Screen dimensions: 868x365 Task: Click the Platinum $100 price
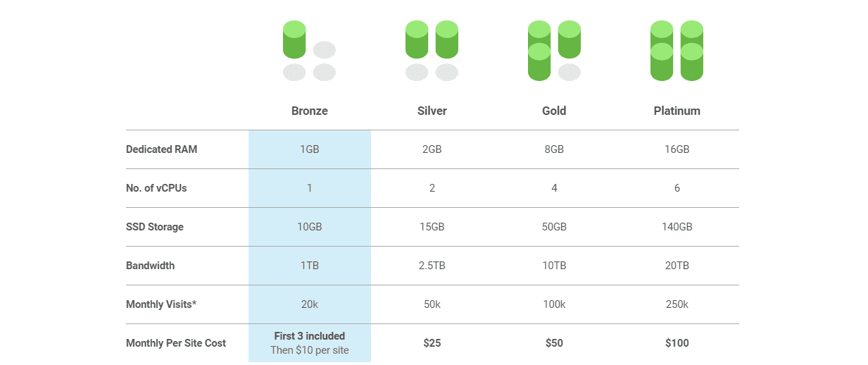tap(677, 343)
